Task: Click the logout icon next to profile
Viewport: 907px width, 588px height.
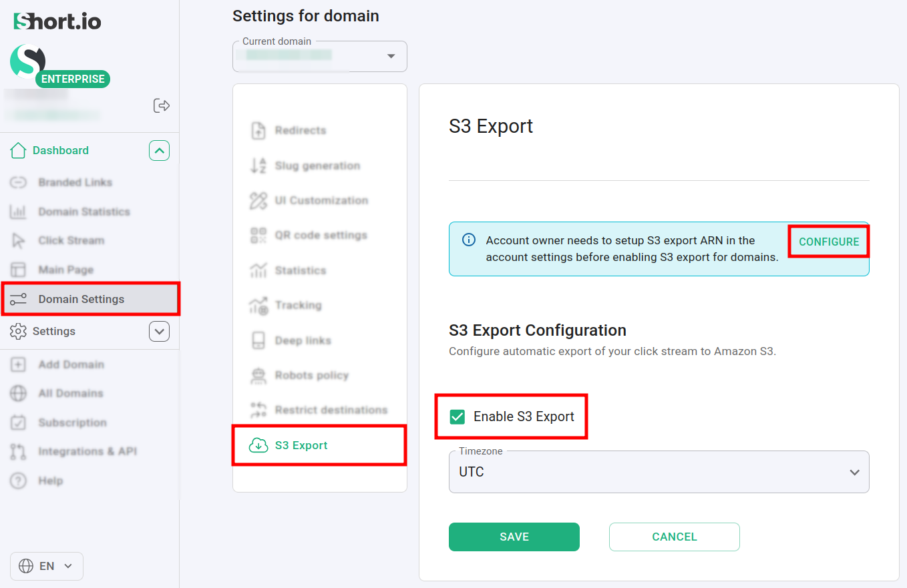Action: pos(162,105)
